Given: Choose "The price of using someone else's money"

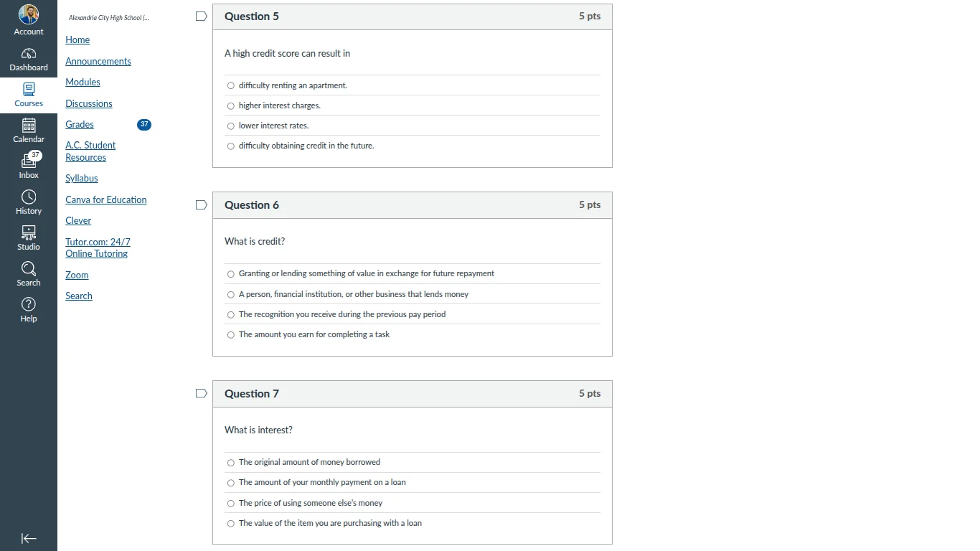Looking at the screenshot, I should (x=231, y=504).
